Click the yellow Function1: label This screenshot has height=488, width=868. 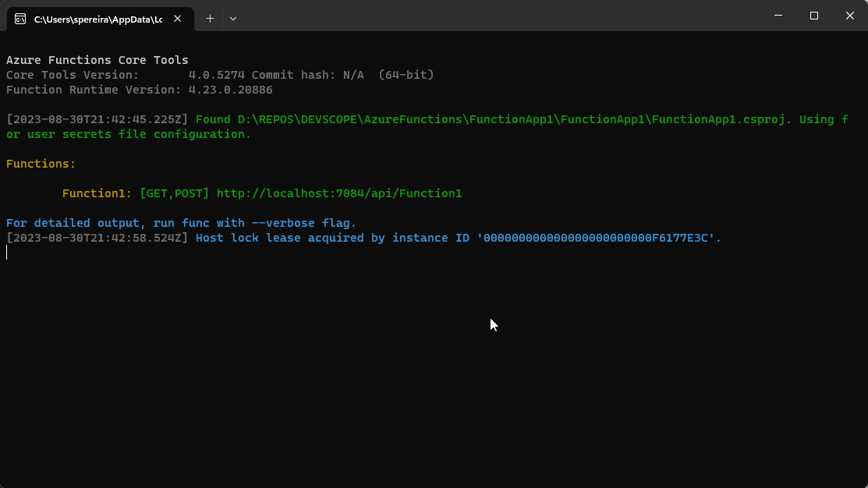point(97,193)
